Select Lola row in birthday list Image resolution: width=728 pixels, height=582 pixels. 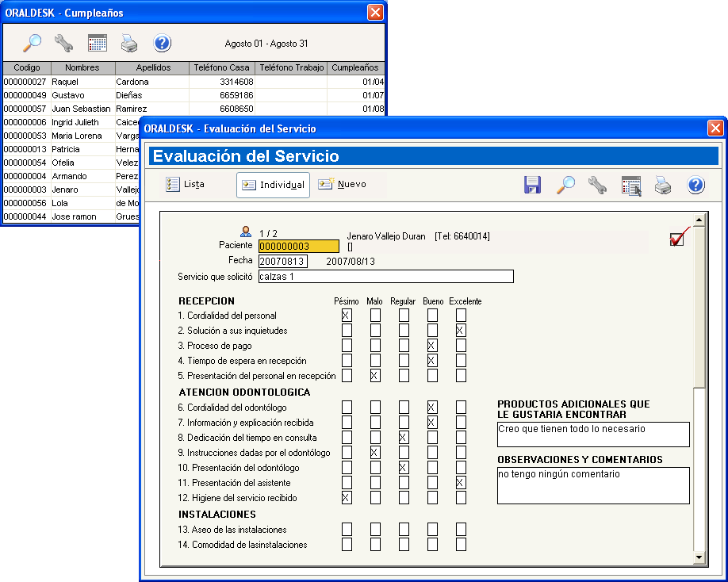(x=71, y=203)
